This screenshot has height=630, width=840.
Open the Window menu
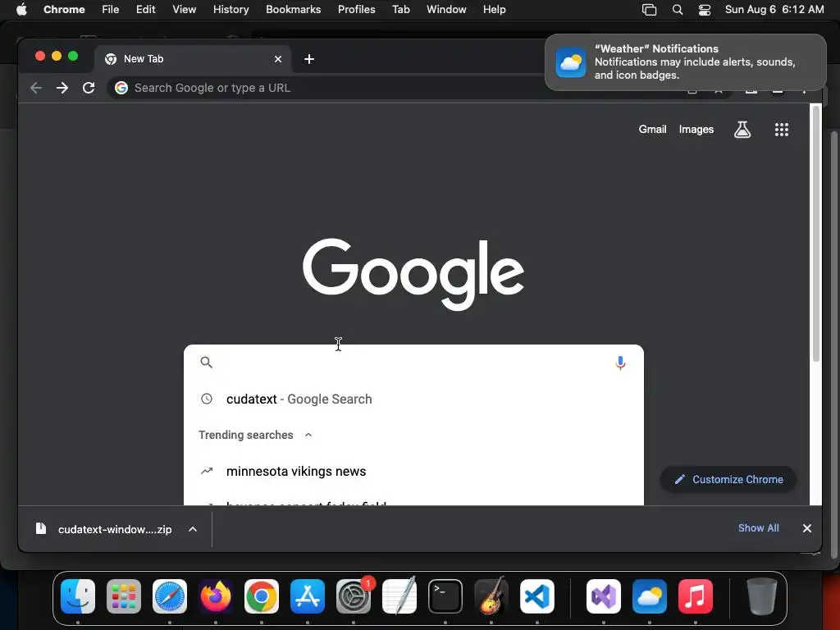coord(446,10)
